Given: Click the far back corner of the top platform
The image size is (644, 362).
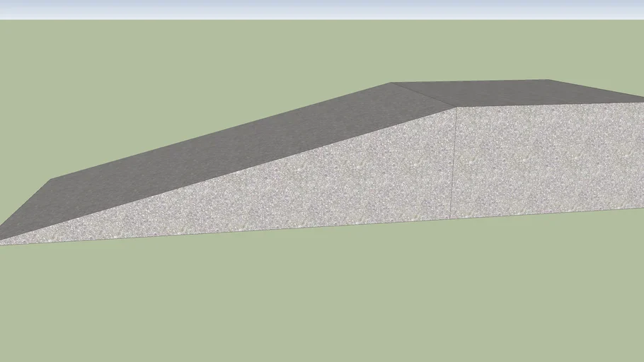Looking at the screenshot, I should point(547,80).
